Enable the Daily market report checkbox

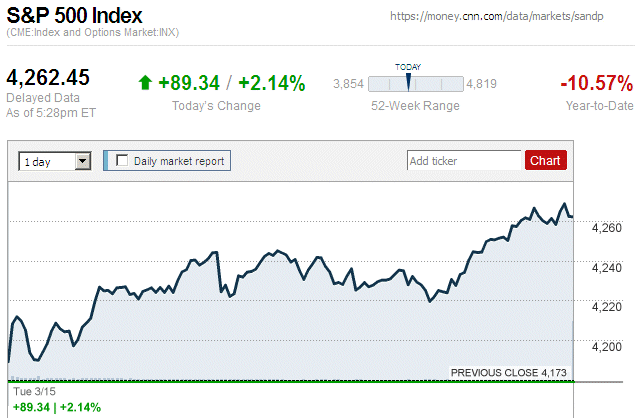[123, 160]
